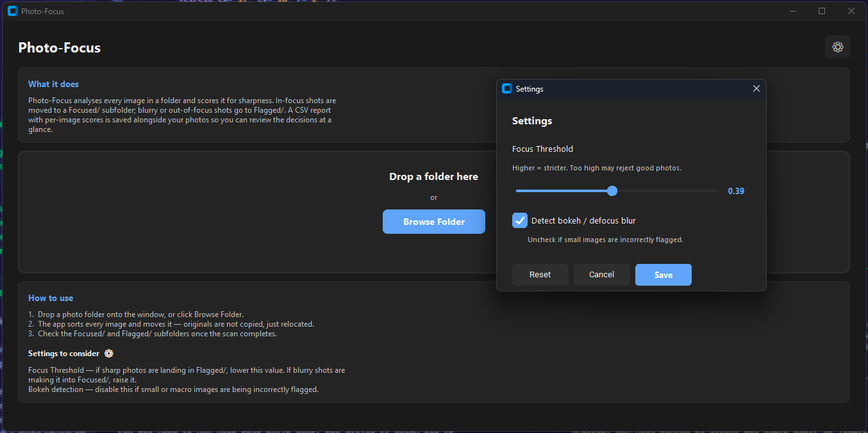
Task: Click the 'How to use' heading
Action: (51, 298)
